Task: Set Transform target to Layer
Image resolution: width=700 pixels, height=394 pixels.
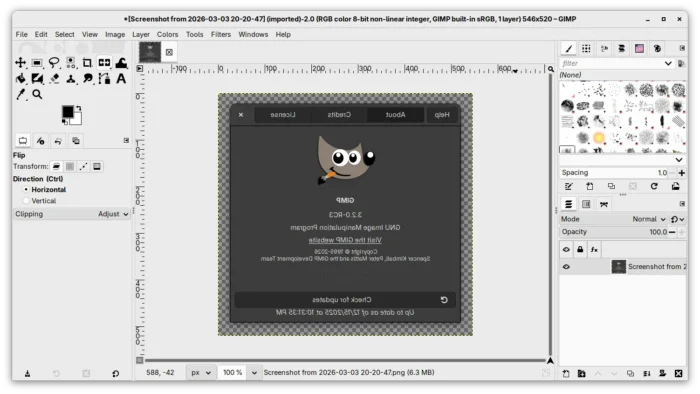Action: click(x=56, y=166)
